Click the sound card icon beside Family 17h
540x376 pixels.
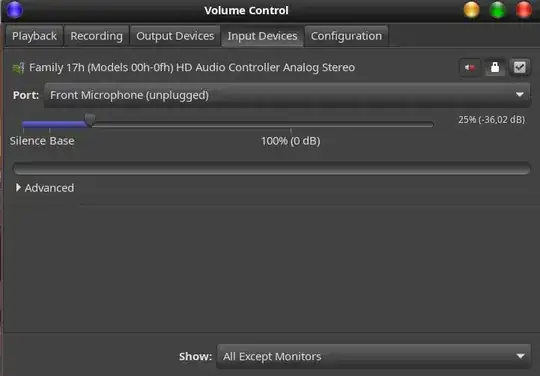point(18,68)
